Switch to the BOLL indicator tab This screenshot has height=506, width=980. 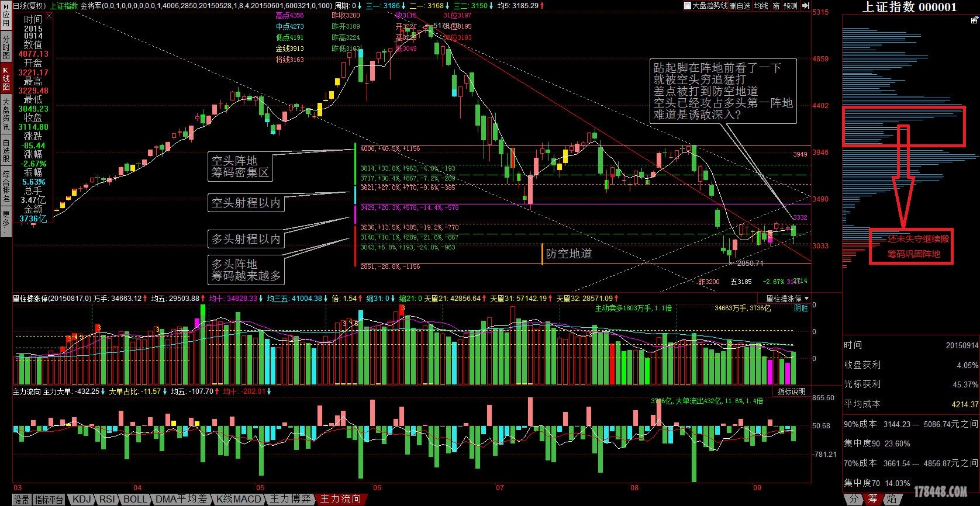coord(136,500)
